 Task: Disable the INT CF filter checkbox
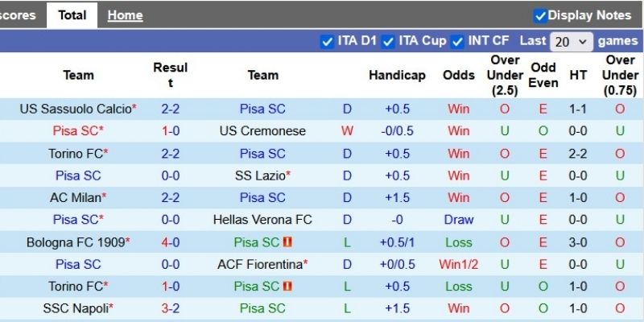click(x=458, y=41)
